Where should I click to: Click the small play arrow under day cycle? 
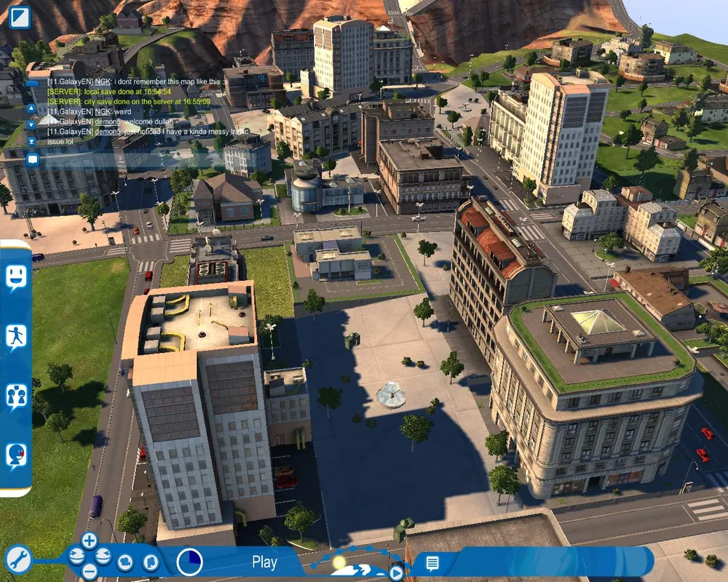tap(395, 573)
